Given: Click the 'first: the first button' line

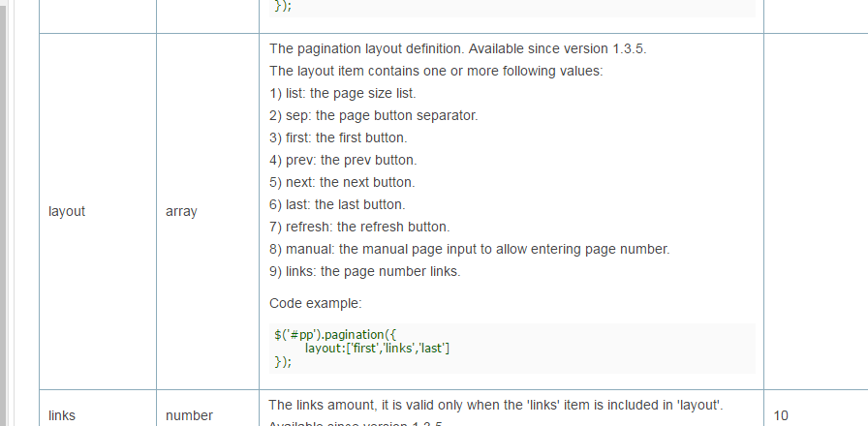Looking at the screenshot, I should coord(338,137).
